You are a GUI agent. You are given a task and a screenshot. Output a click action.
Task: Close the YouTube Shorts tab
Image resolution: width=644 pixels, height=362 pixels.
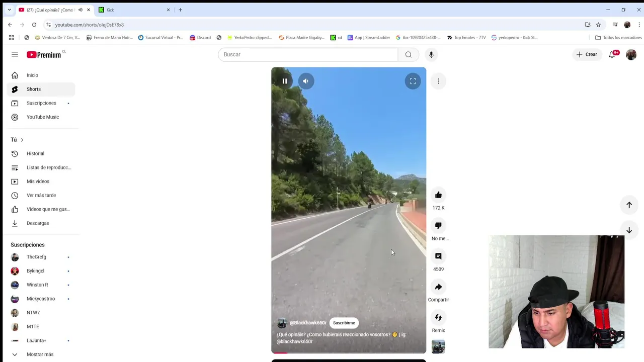(89, 10)
